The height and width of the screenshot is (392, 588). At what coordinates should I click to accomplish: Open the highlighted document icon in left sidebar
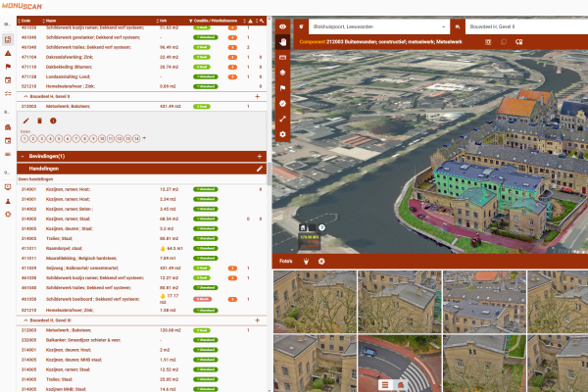point(8,39)
